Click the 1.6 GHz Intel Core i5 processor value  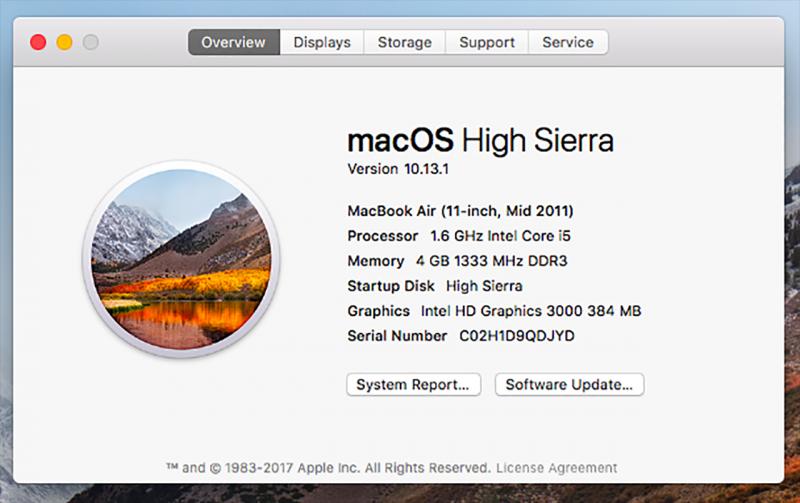pos(506,236)
